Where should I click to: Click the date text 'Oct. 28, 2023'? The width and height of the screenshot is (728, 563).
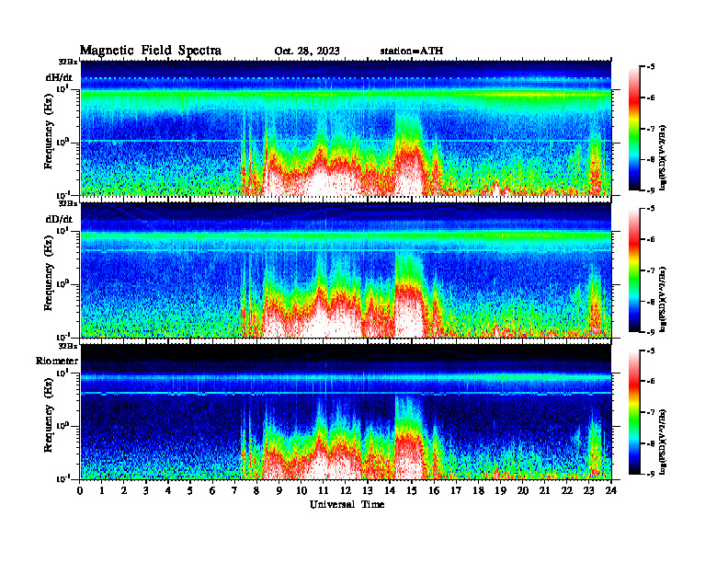[307, 52]
